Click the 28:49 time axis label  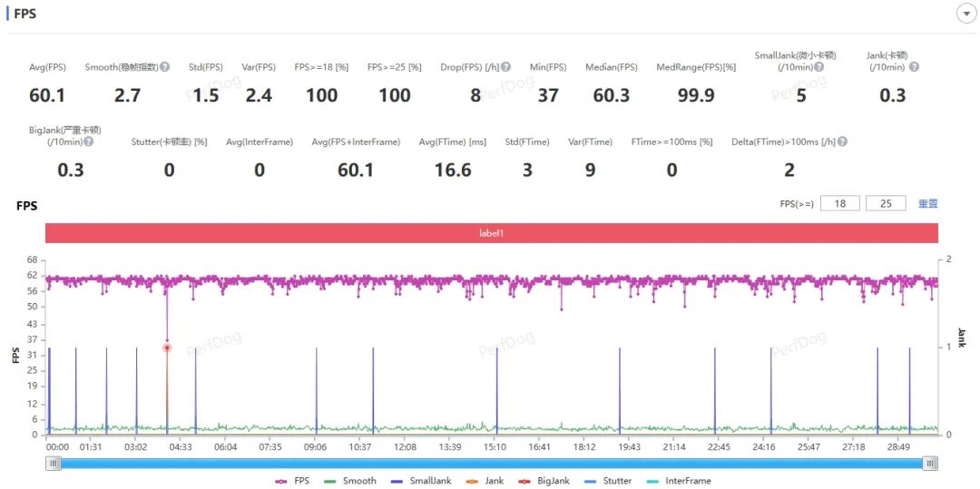[898, 447]
